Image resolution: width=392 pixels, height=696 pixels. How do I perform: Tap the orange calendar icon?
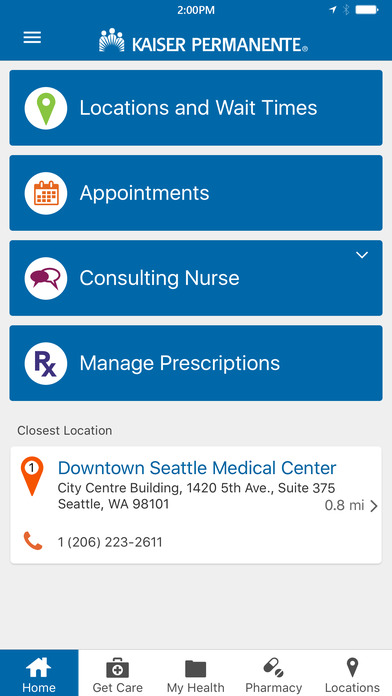point(46,193)
